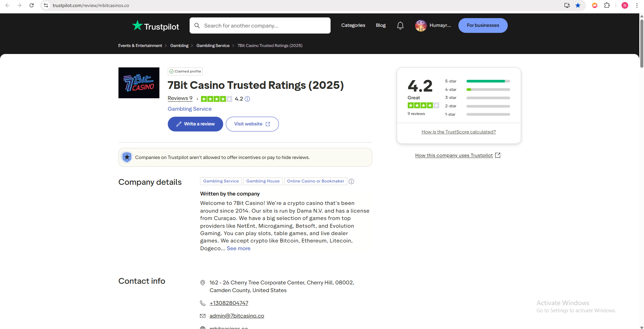644x329 pixels.
Task: Select the Gambling House category tag
Action: click(x=263, y=181)
